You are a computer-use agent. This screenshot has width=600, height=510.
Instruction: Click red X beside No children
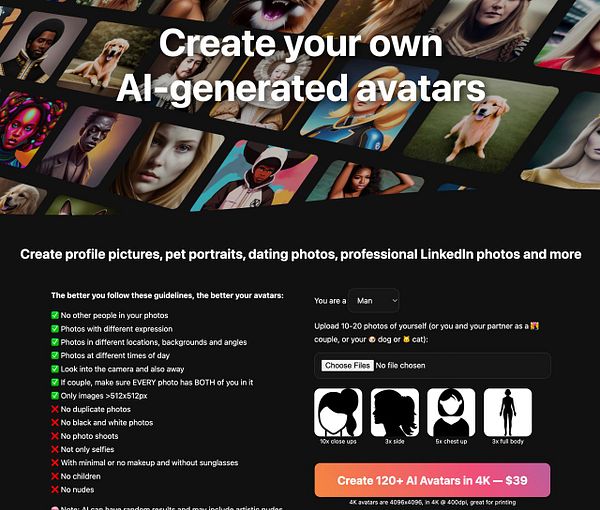coord(55,476)
